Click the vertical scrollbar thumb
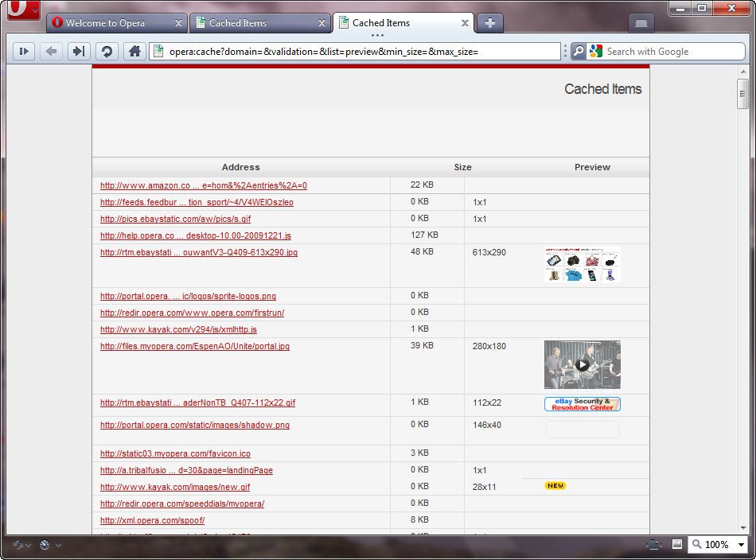 743,94
